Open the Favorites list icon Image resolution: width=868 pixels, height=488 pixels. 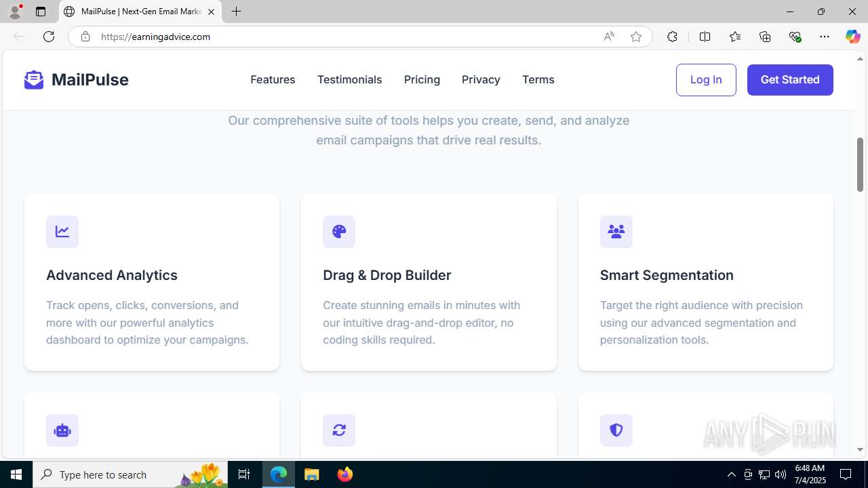pyautogui.click(x=735, y=37)
